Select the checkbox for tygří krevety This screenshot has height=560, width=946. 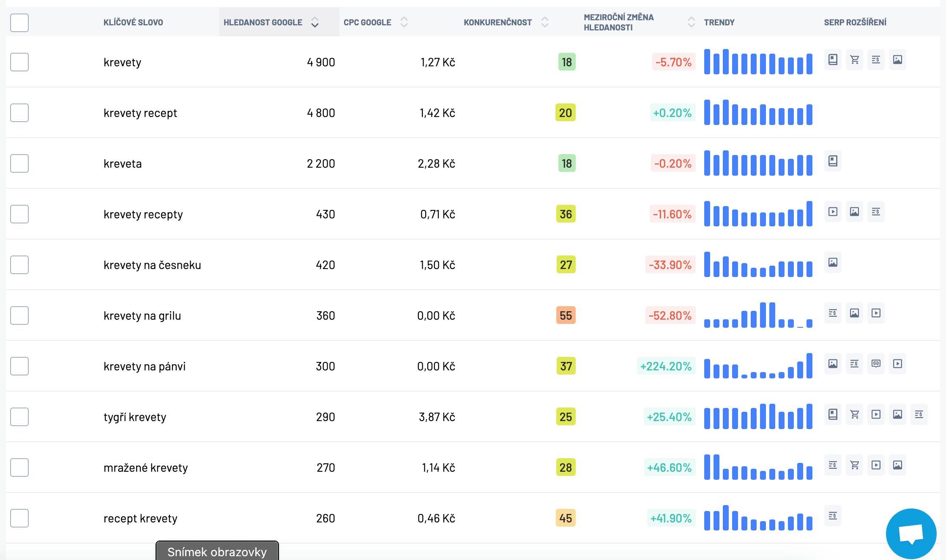click(19, 417)
